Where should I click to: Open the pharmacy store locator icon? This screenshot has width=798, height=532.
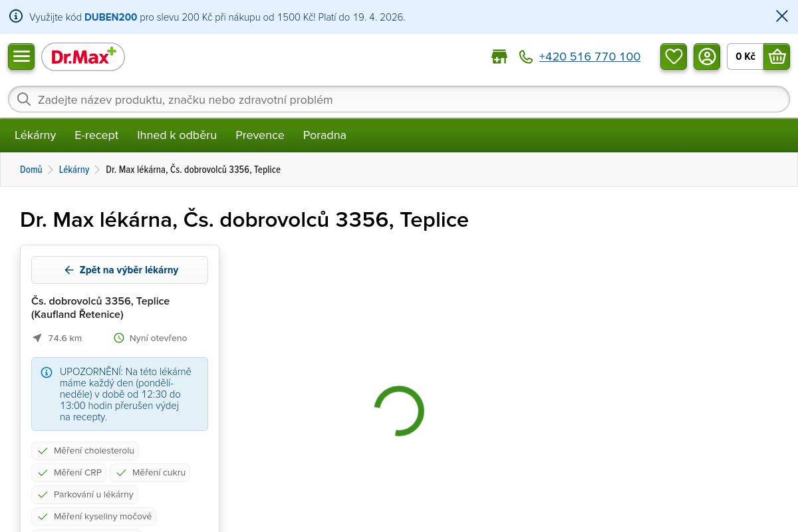[x=499, y=57]
